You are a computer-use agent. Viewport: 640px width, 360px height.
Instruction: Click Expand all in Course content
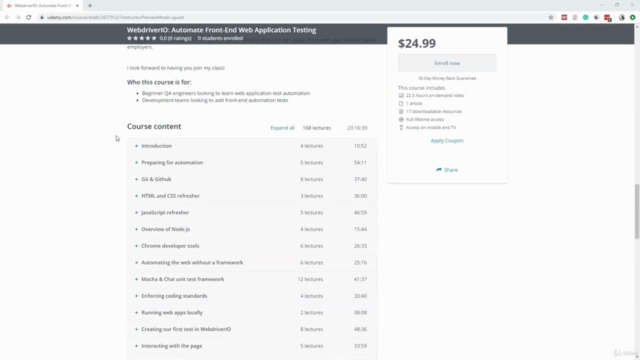(282, 128)
